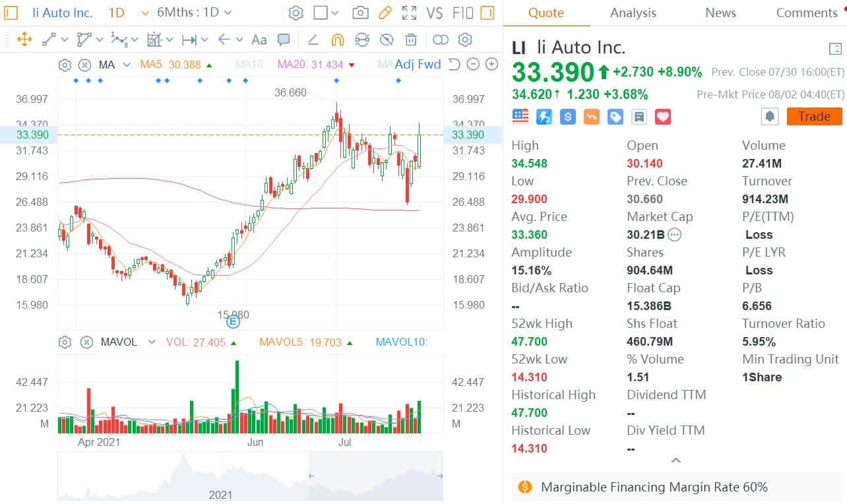This screenshot has width=847, height=504.
Task: Select the Aa text annotation tool
Action: [x=259, y=40]
